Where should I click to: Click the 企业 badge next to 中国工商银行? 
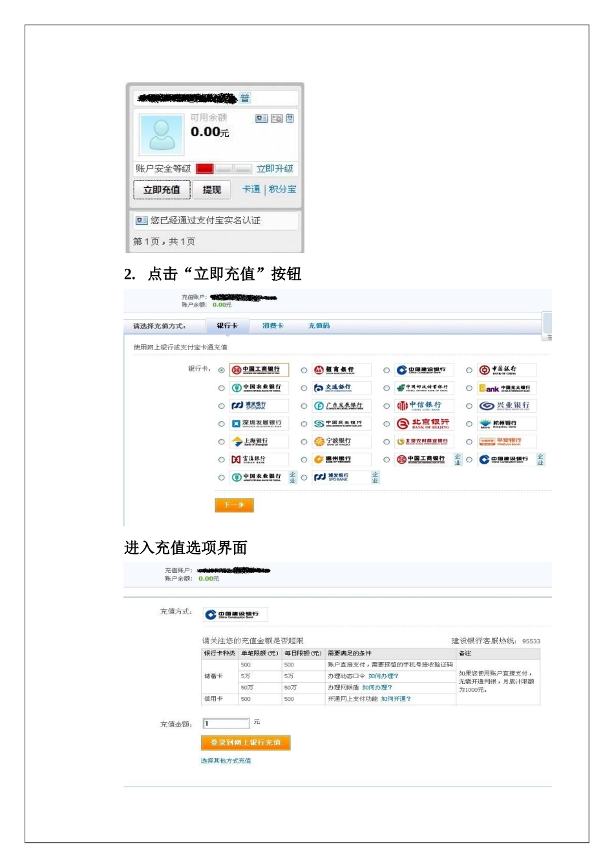click(458, 459)
